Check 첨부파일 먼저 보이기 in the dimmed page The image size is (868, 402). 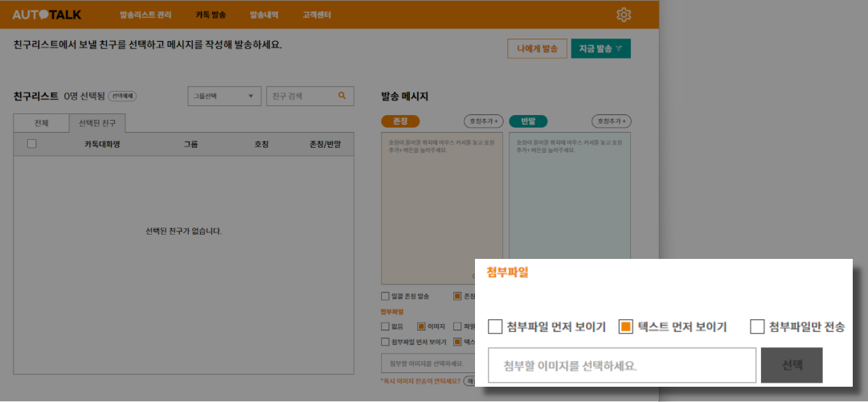[x=385, y=342]
